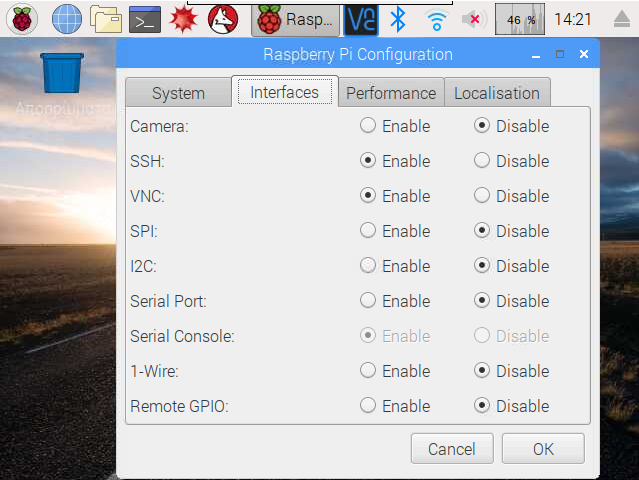Go to the Localisation tab
This screenshot has height=480, width=639.
(497, 93)
